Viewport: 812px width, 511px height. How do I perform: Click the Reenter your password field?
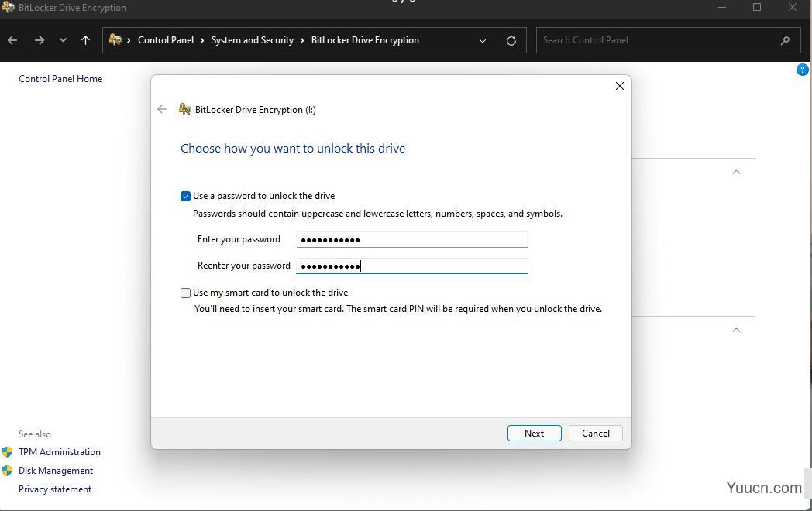[411, 266]
